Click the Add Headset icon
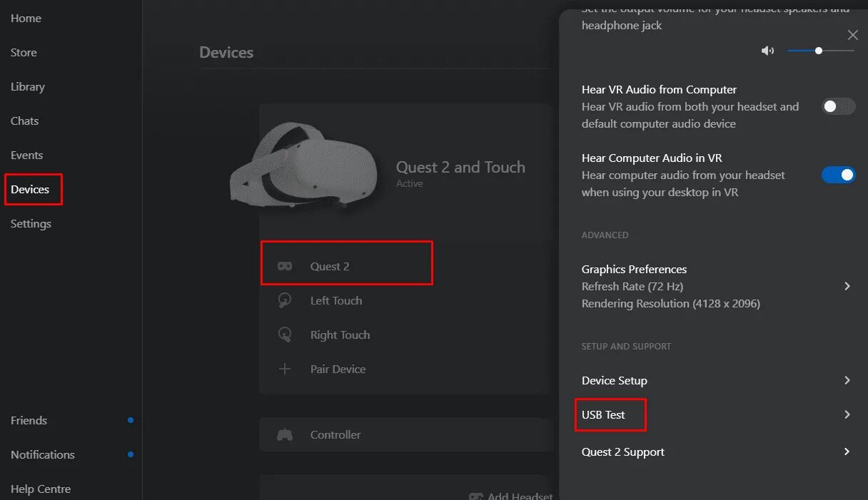868x500 pixels. (x=476, y=496)
